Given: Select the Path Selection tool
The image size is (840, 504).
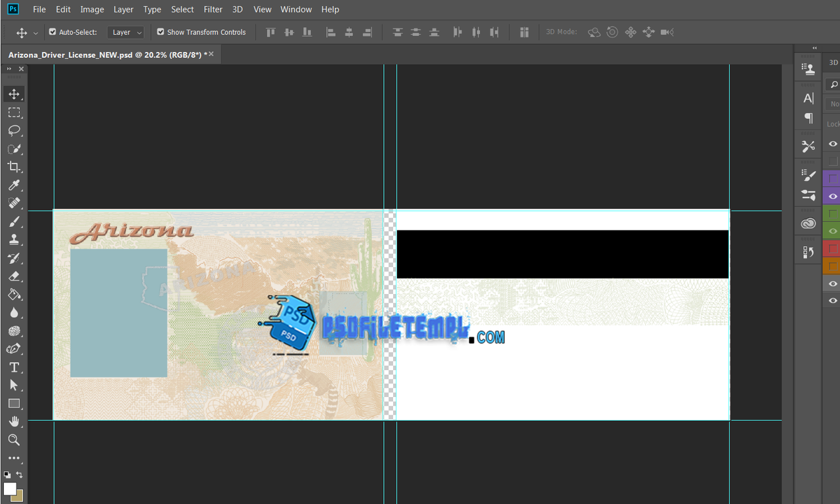Looking at the screenshot, I should (14, 385).
